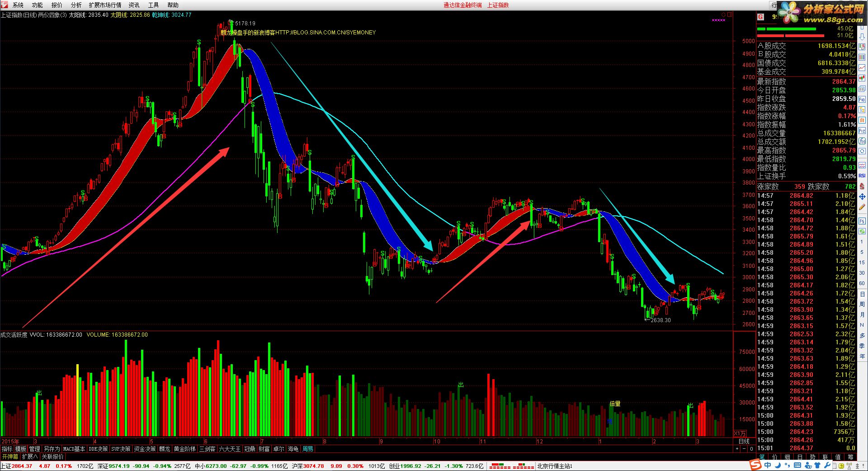This screenshot has width=868, height=471.
Task: Click the 深证 index in status bar
Action: pyautogui.click(x=103, y=466)
